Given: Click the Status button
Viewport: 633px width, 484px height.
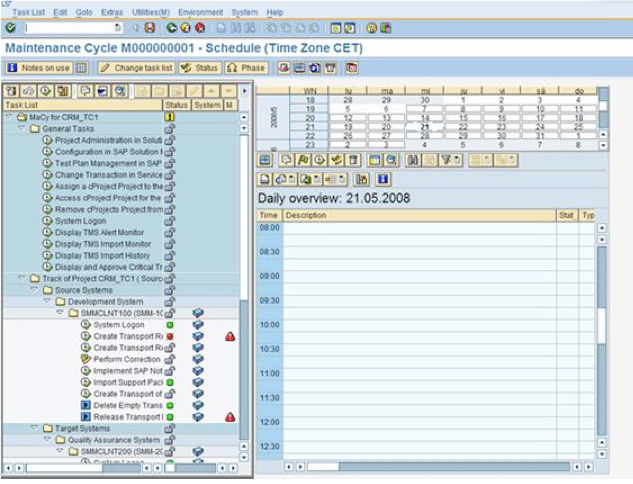Looking at the screenshot, I should pos(200,68).
